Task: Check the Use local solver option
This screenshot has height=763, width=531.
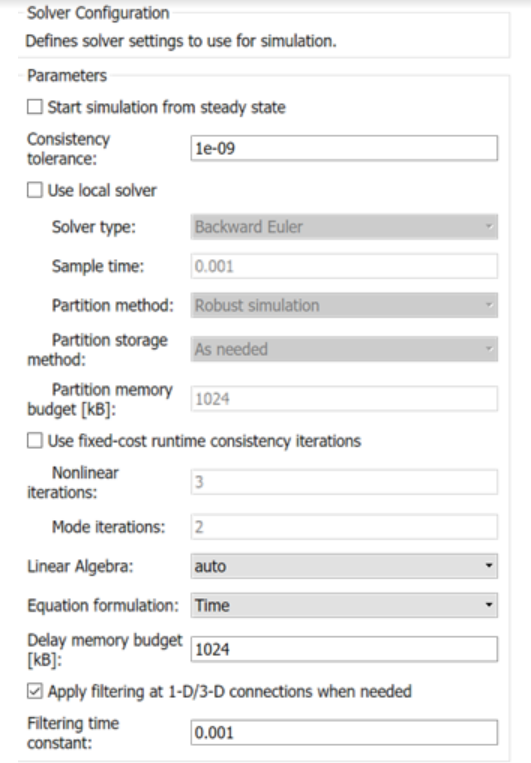Action: click(35, 190)
